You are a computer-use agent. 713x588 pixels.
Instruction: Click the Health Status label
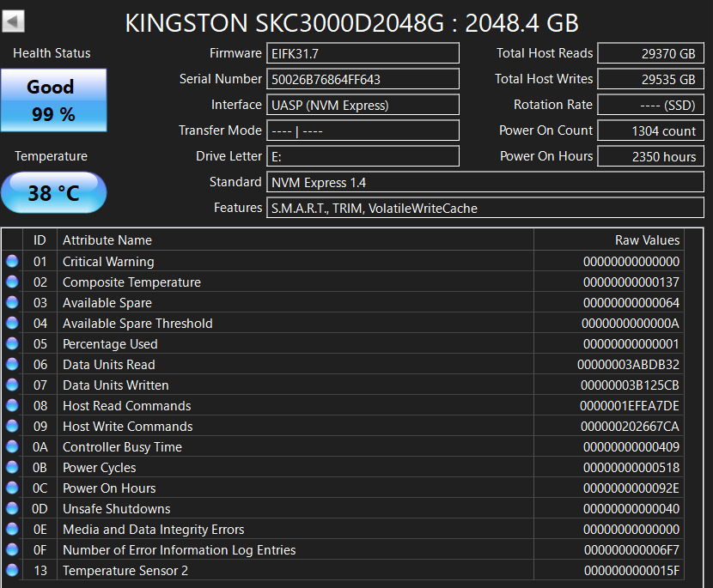[x=52, y=53]
